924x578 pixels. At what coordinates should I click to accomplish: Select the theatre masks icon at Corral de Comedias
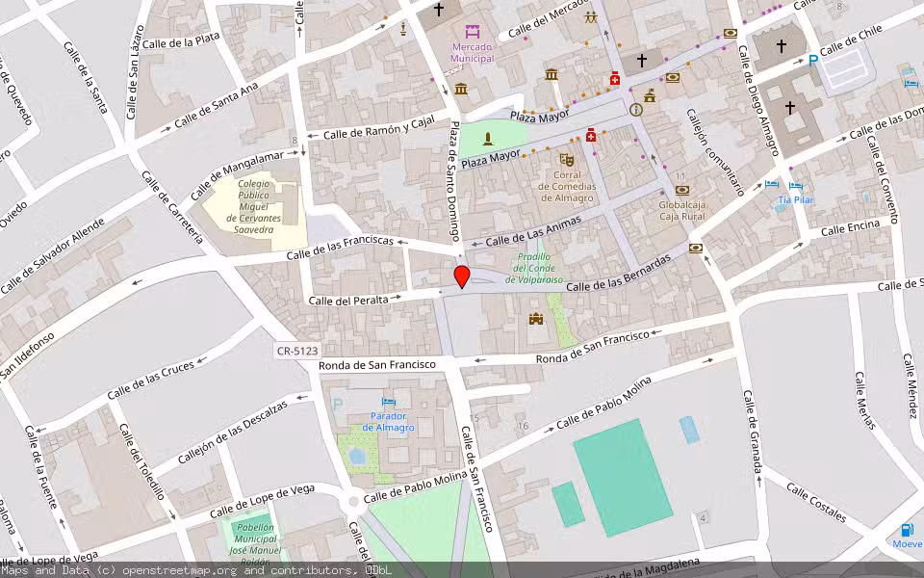[567, 160]
